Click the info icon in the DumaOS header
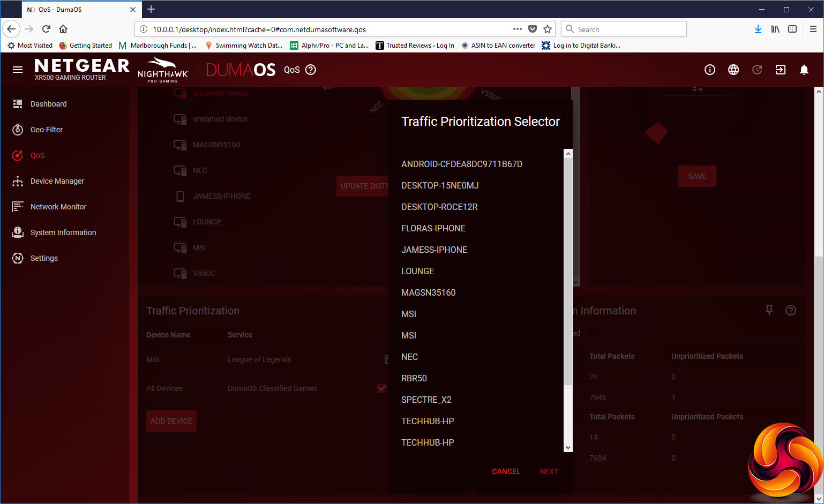The width and height of the screenshot is (824, 504). [710, 70]
